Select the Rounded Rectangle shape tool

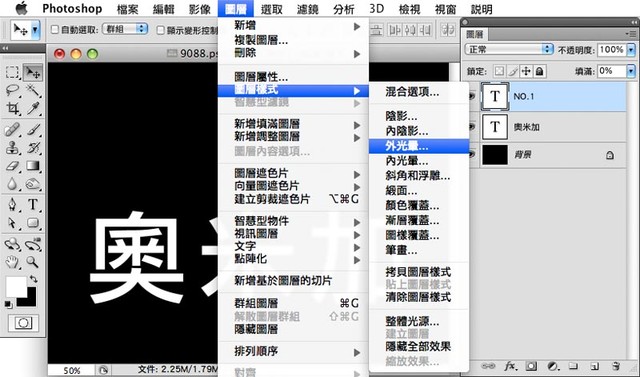click(33, 223)
